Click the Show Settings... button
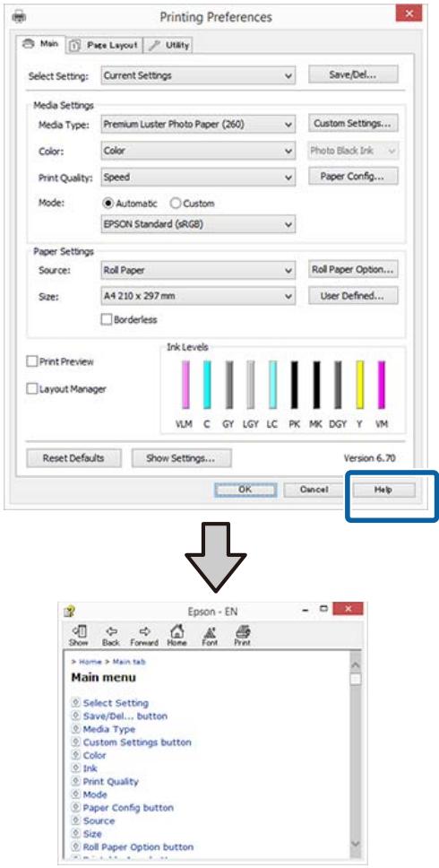This screenshot has width=439, height=868. click(x=180, y=458)
